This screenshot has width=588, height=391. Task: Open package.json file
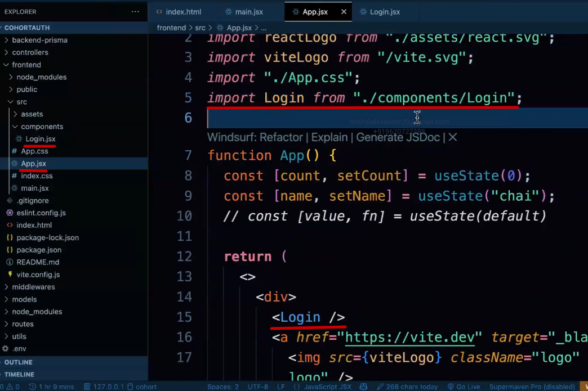[39, 250]
